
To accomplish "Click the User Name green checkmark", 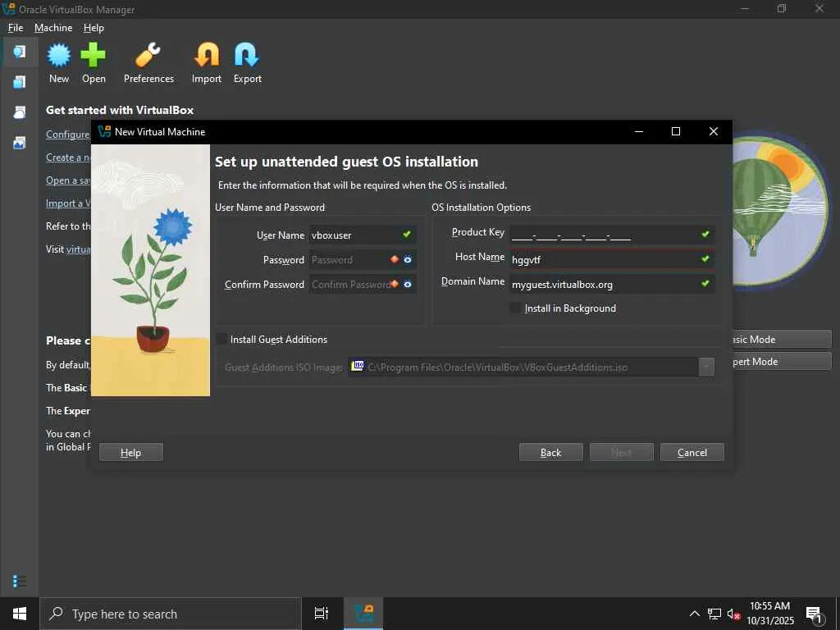I will [407, 234].
